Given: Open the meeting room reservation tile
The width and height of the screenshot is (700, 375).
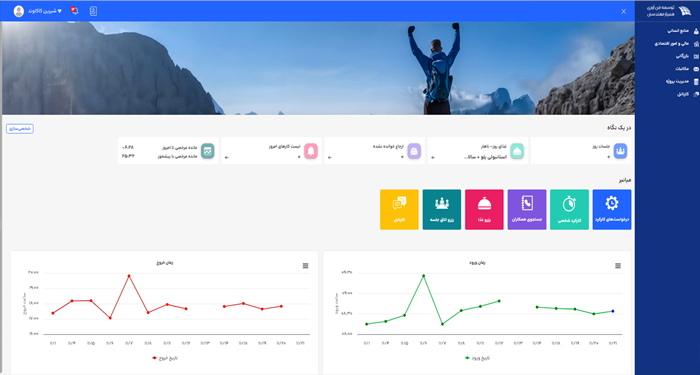Looking at the screenshot, I should click(x=442, y=209).
